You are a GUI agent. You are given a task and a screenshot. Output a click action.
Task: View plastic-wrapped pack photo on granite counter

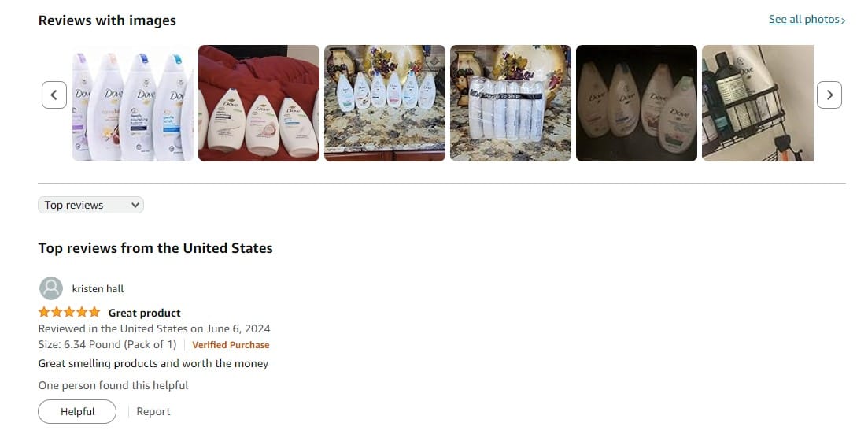(511, 103)
